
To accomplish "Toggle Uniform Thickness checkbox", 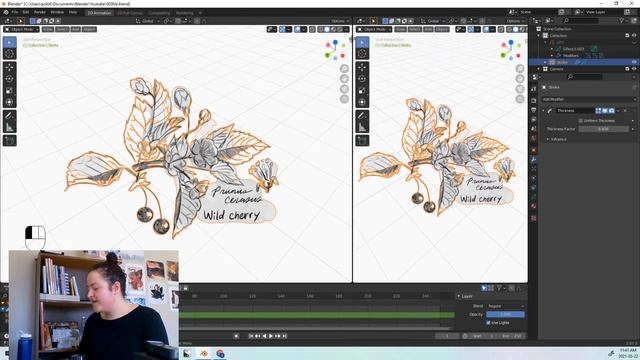I will pos(580,120).
